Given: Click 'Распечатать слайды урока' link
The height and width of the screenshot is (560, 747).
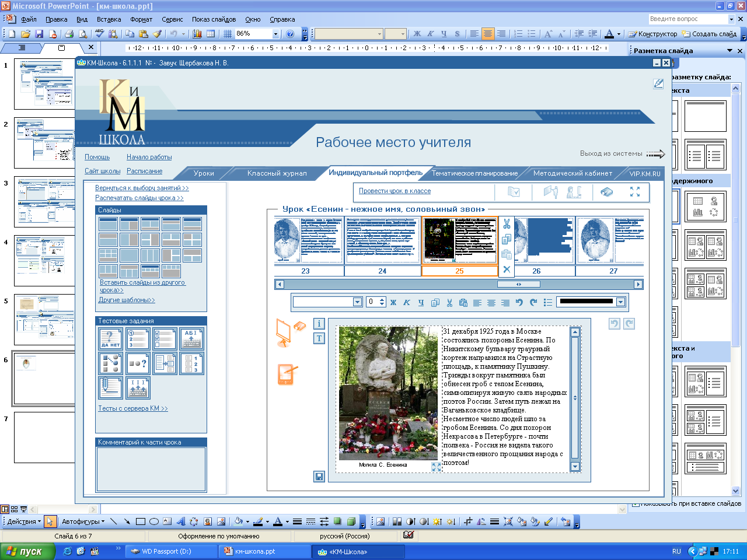Looking at the screenshot, I should point(139,198).
